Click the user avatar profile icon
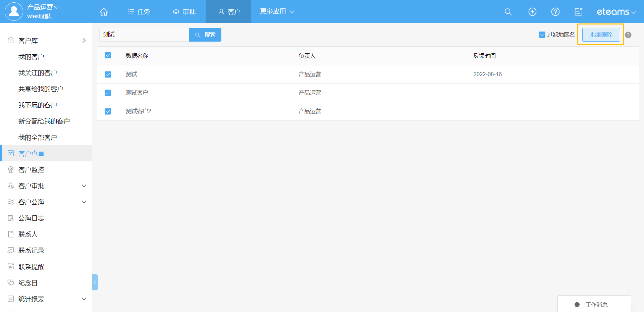 point(14,11)
